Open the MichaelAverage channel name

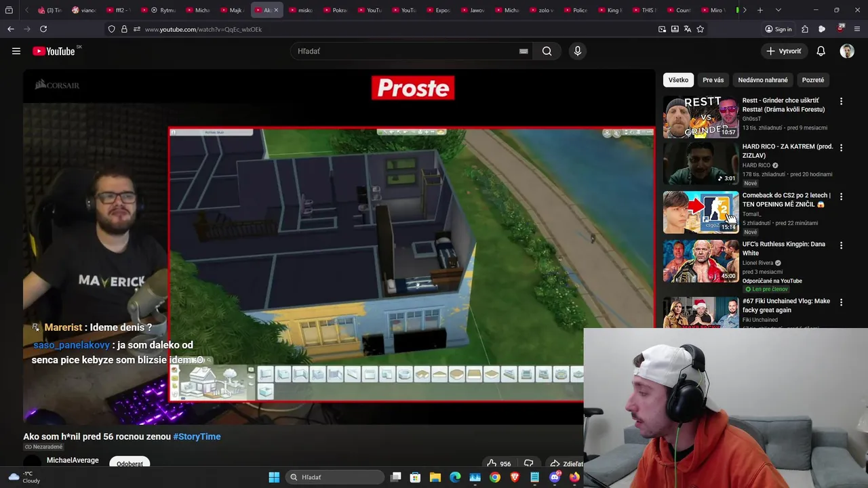click(73, 460)
